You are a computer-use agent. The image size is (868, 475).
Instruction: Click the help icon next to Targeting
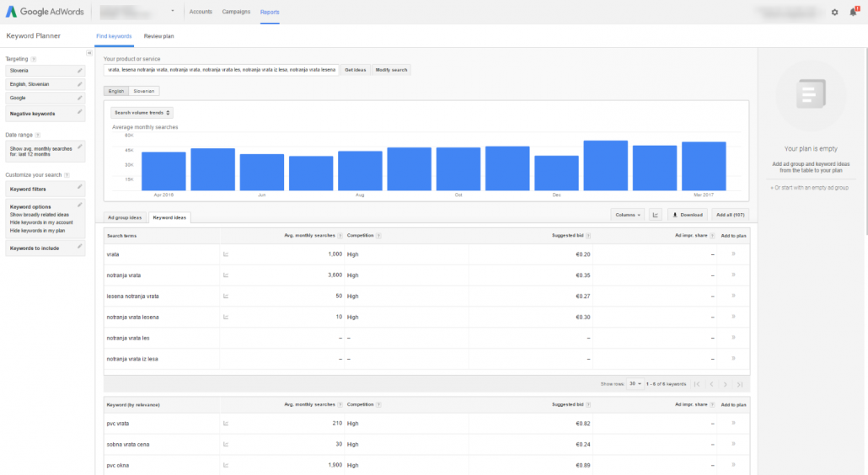[x=34, y=59]
